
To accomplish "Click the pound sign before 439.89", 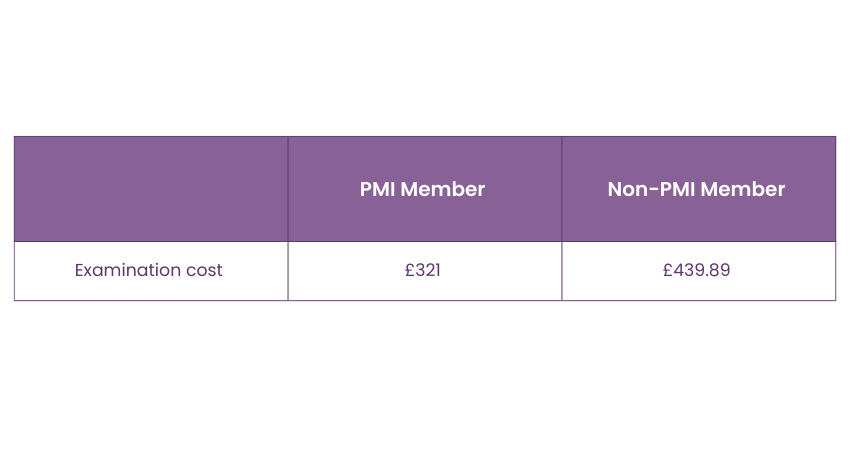I will 667,270.
